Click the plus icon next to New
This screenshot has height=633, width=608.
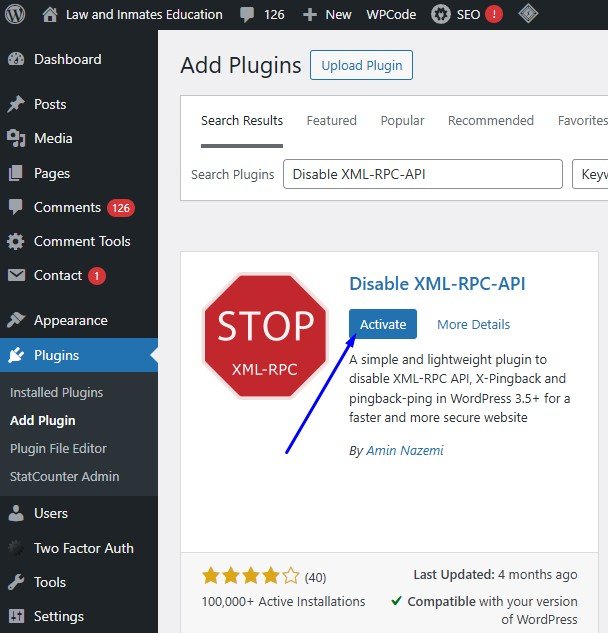pyautogui.click(x=310, y=15)
